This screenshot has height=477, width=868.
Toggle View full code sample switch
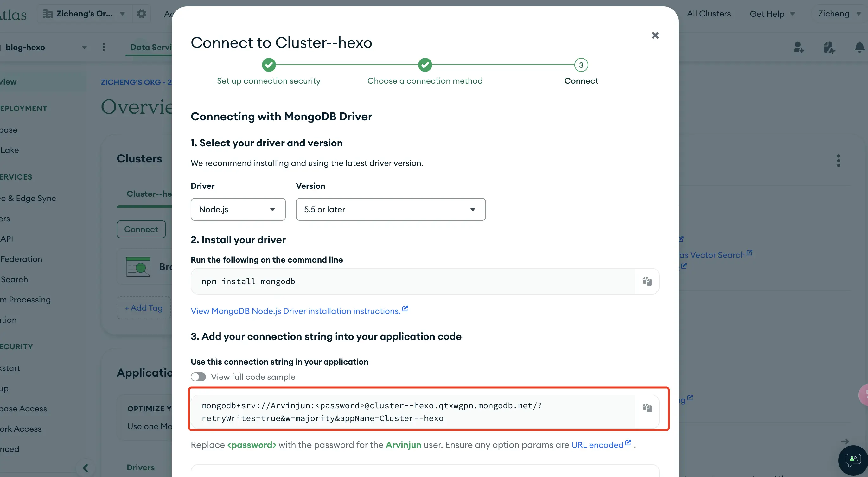pyautogui.click(x=198, y=377)
